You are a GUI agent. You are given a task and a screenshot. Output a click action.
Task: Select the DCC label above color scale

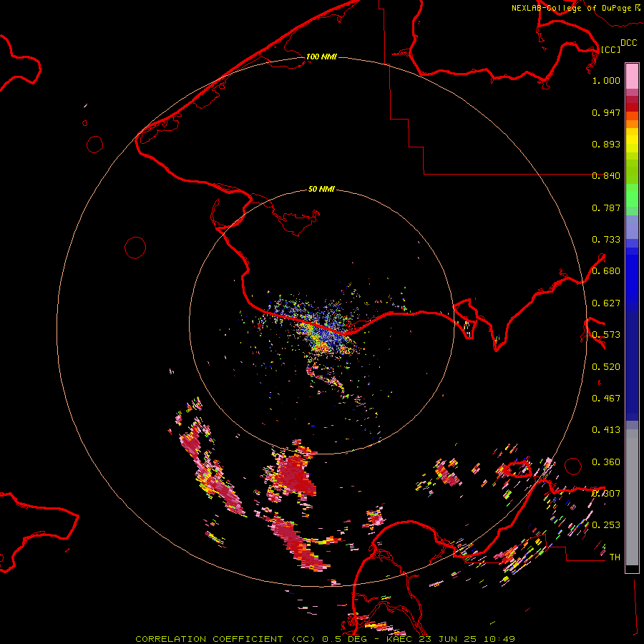tap(628, 43)
